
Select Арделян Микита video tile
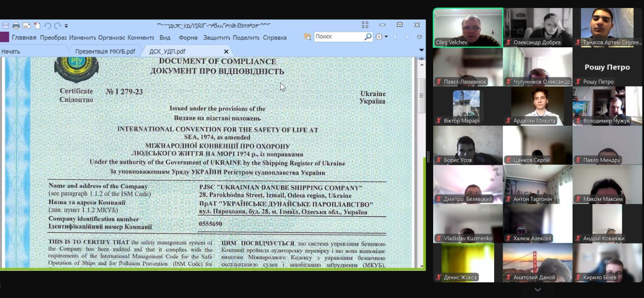coord(538,106)
